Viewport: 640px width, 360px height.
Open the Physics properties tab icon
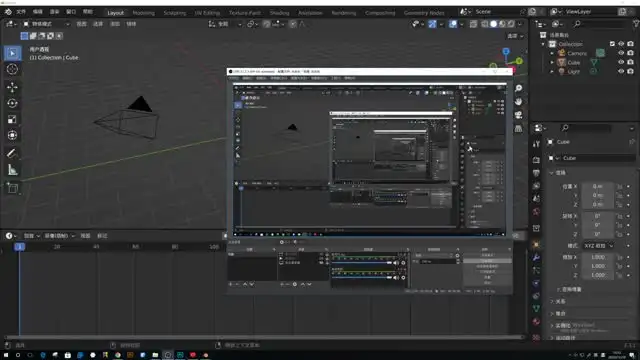[536, 283]
